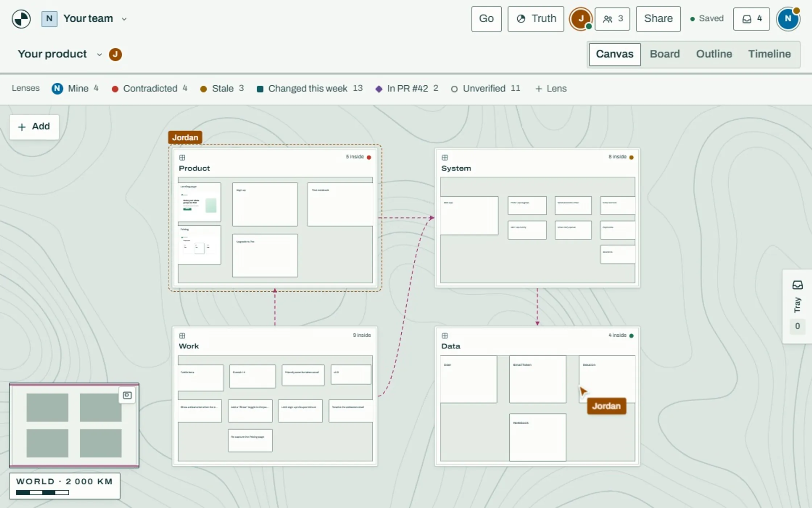
Task: Expand the Your product dropdown
Action: (x=99, y=54)
